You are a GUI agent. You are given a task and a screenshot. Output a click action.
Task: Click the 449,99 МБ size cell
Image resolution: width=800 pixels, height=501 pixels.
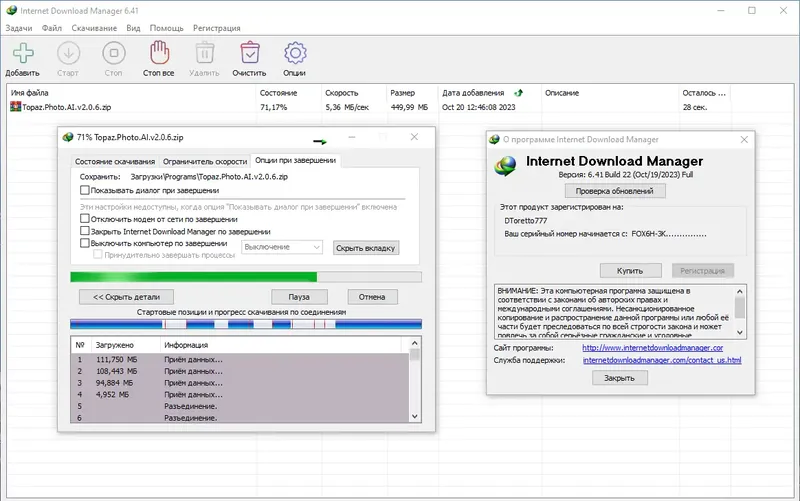[x=409, y=107]
